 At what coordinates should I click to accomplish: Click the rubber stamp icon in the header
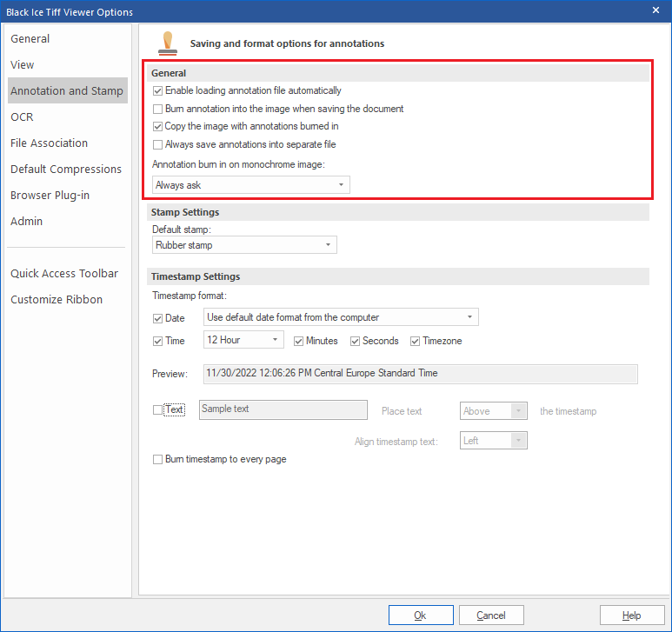[x=167, y=43]
